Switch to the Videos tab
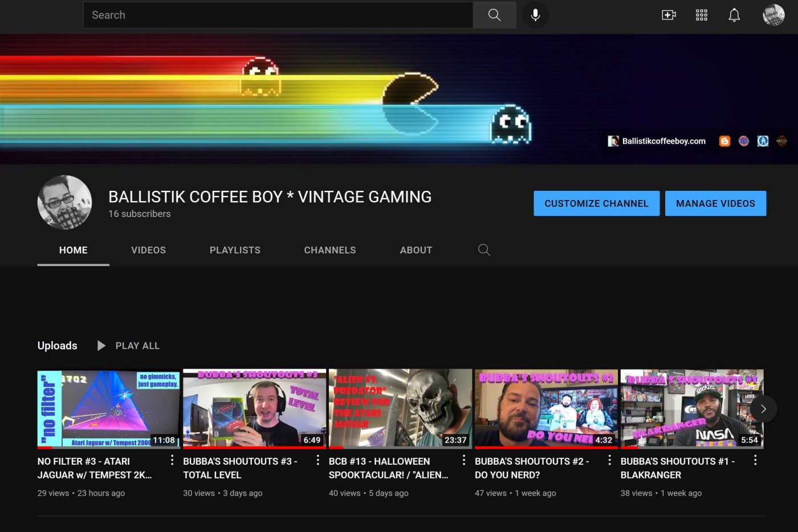 tap(148, 250)
